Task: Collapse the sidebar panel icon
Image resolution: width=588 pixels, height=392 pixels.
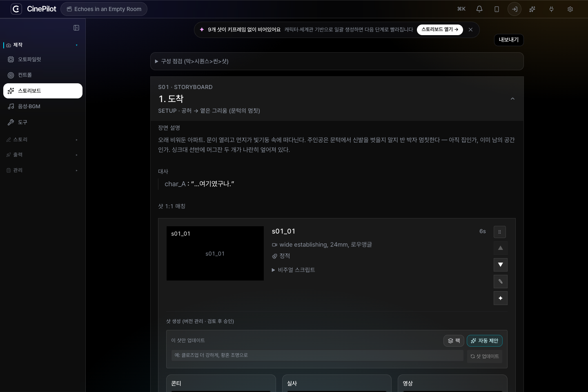Action: 76,28
